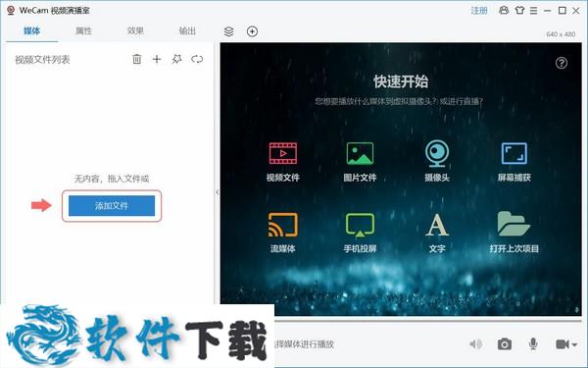The width and height of the screenshot is (588, 368).
Task: Click the 640 x 480 resolution label
Action: 561,34
